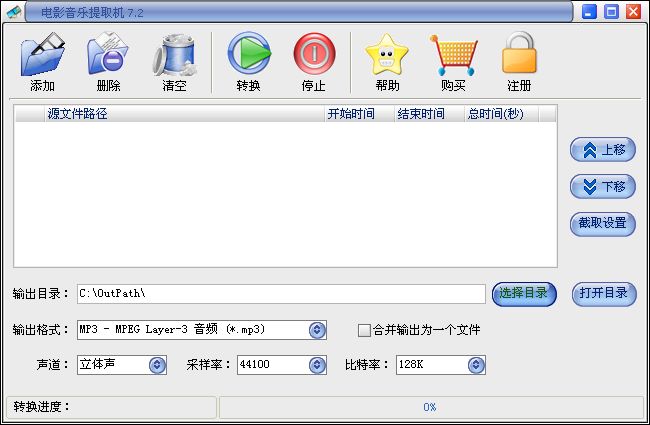The width and height of the screenshot is (650, 425).
Task: Expand the sample rate (采样率) dropdown
Action: pos(316,365)
